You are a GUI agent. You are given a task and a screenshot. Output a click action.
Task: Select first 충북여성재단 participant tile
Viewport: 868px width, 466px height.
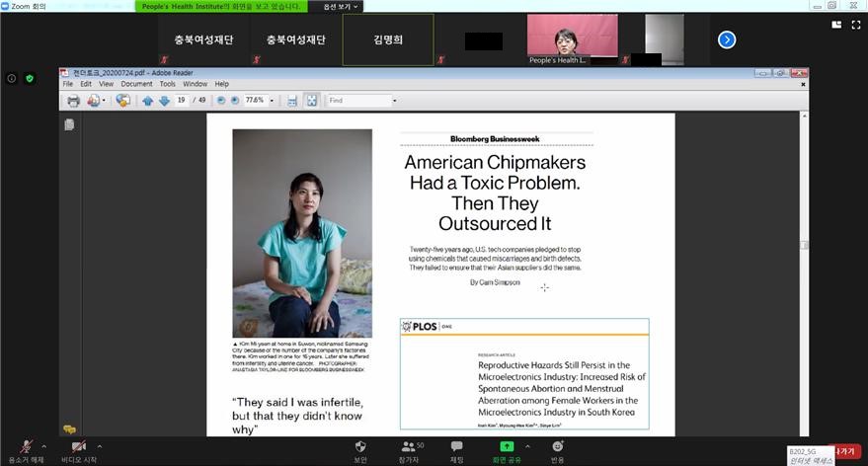point(203,39)
